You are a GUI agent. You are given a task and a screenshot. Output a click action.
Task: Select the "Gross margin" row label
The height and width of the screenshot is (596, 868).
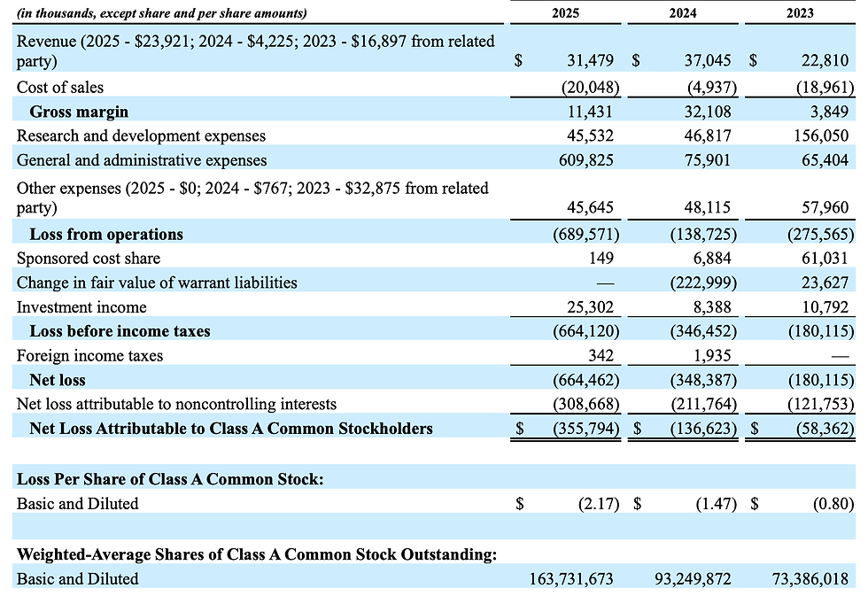point(79,112)
